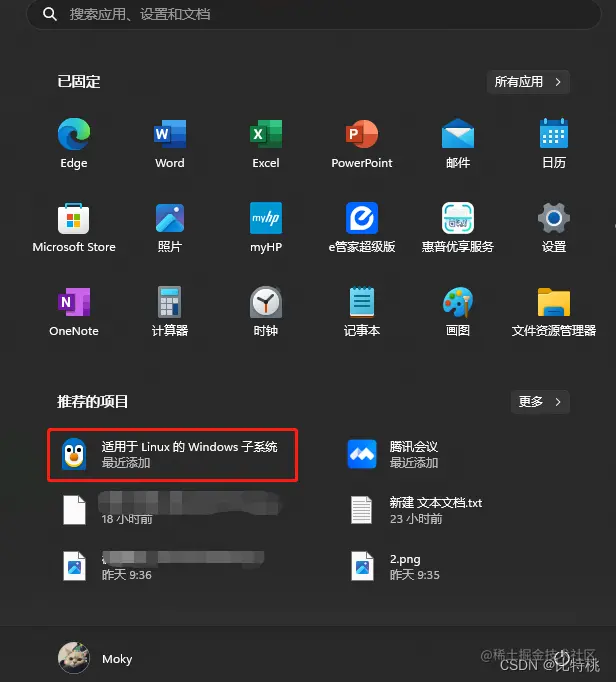616x682 pixels.
Task: Open the Moky user account menu
Action: [x=96, y=659]
